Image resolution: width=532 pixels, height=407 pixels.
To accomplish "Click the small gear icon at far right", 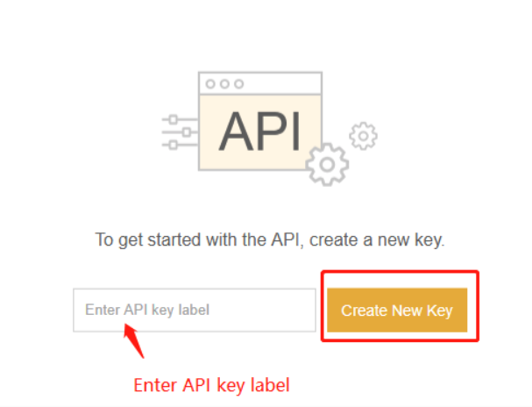I will [364, 136].
